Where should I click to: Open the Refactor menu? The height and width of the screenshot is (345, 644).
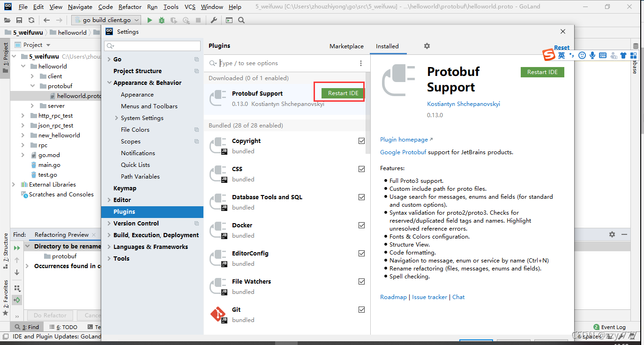coord(130,7)
